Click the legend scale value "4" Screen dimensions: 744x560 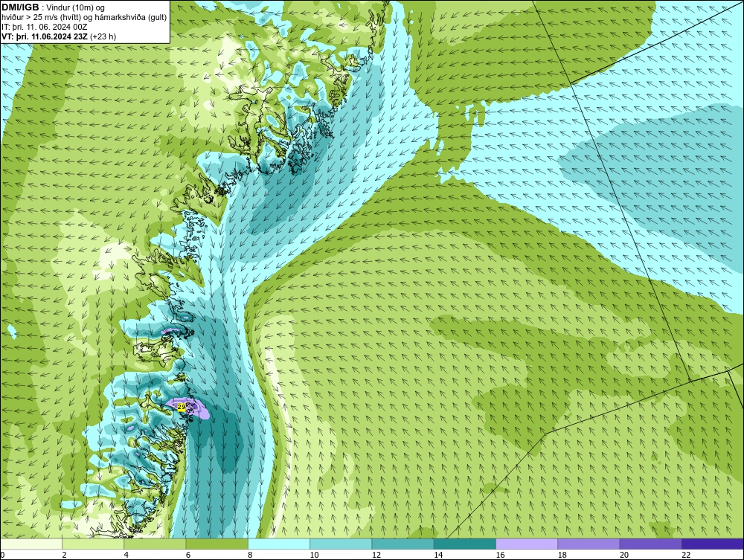126,556
